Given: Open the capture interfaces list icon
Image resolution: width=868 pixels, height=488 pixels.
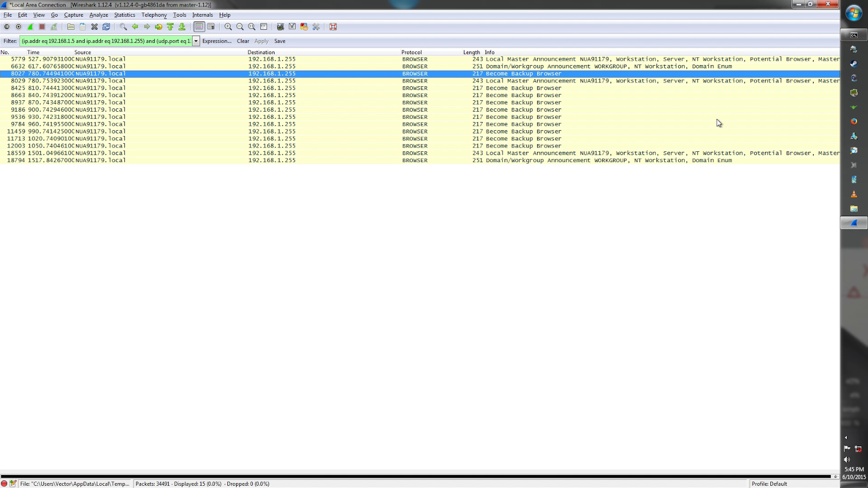Looking at the screenshot, I should pyautogui.click(x=7, y=27).
